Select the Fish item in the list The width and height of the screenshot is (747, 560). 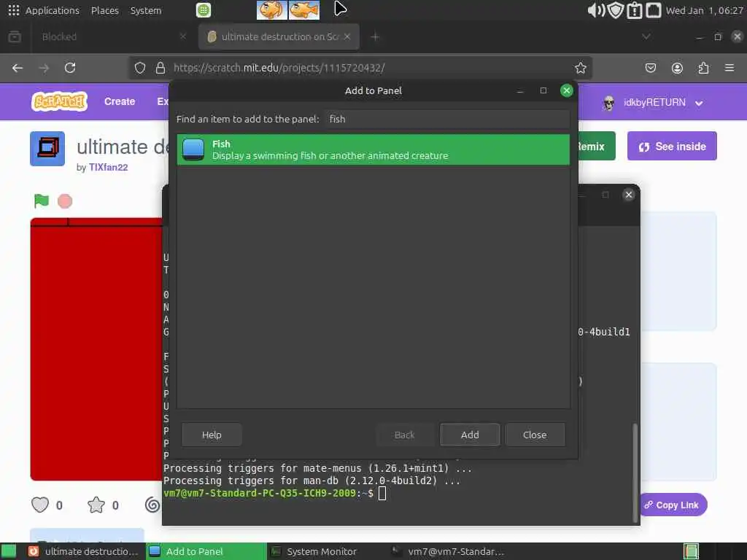(373, 149)
